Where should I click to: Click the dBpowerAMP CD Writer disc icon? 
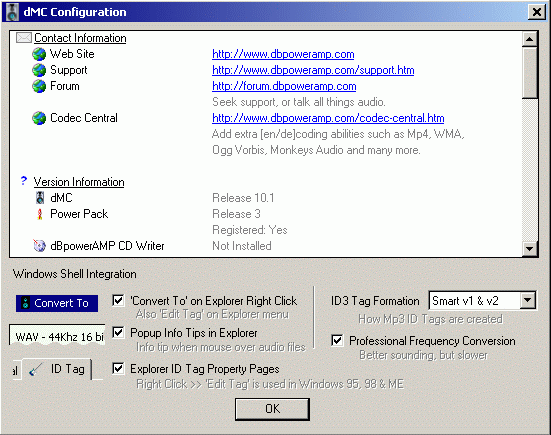(39, 246)
